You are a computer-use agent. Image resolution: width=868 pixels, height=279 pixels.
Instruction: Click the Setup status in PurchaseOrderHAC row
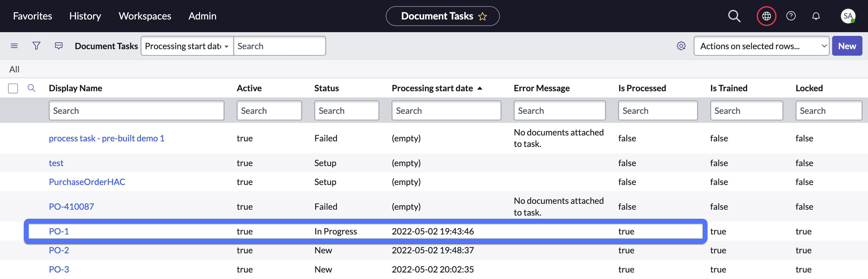[325, 182]
